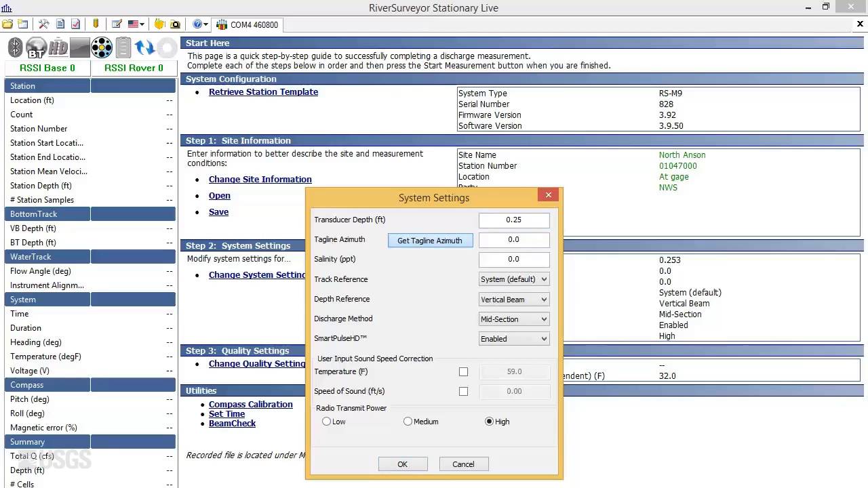Click the BT globe icon
This screenshot has height=488, width=868.
point(37,47)
